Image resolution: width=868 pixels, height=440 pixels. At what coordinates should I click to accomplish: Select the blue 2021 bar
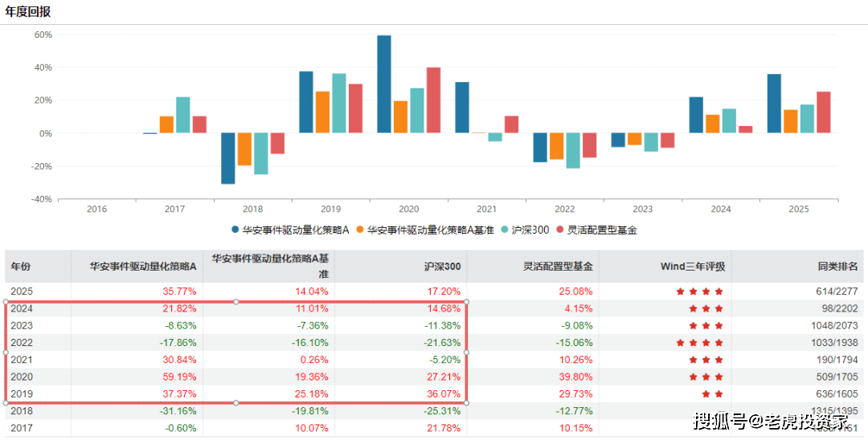point(462,108)
